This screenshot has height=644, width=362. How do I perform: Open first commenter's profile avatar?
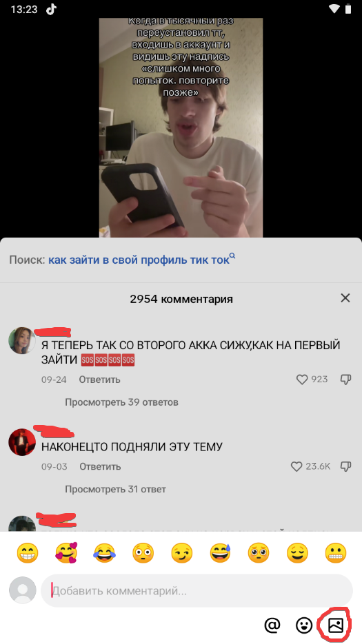(x=22, y=340)
